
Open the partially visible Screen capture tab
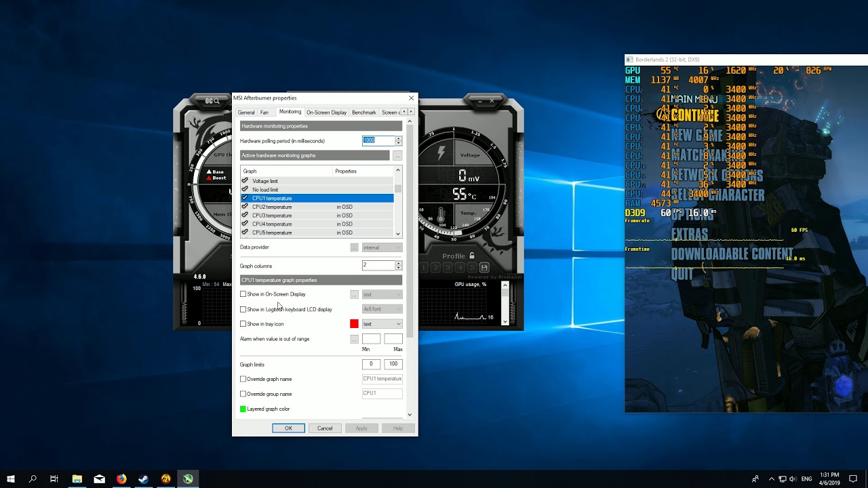pyautogui.click(x=390, y=113)
